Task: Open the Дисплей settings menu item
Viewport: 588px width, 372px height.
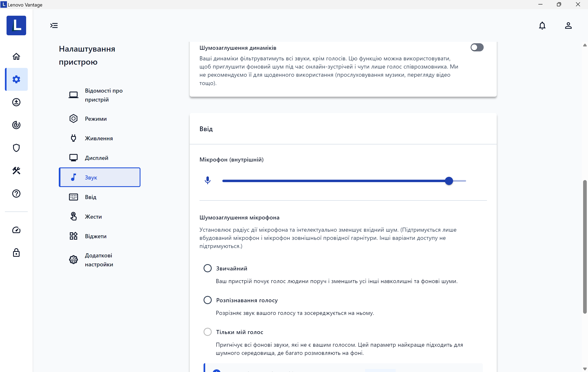Action: tap(96, 158)
